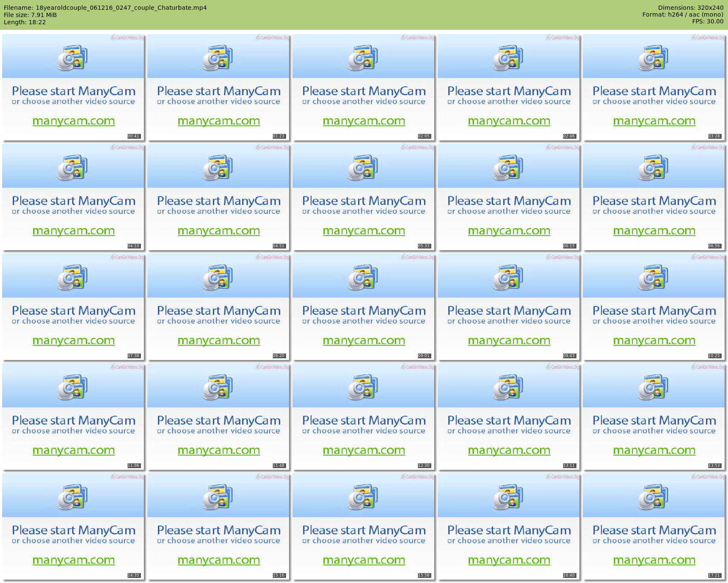Open the 09:43 preview frame
Screen dimensions: 728x583
[x=509, y=307]
